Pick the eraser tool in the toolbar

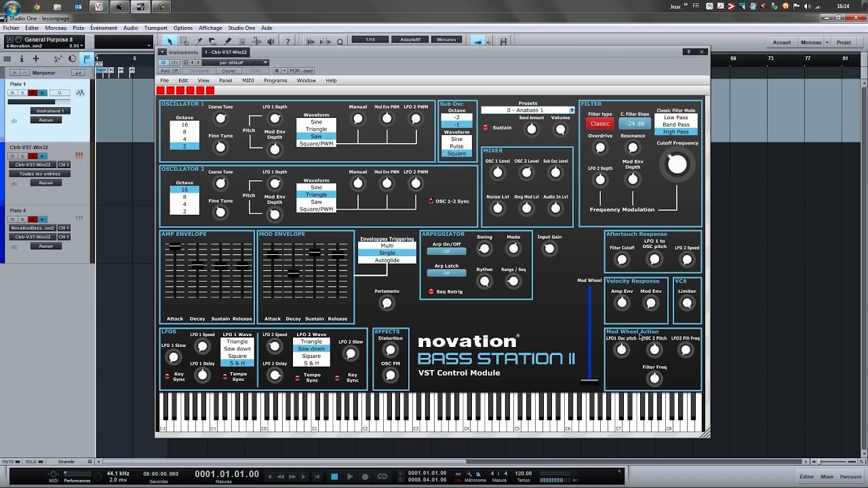pyautogui.click(x=213, y=41)
